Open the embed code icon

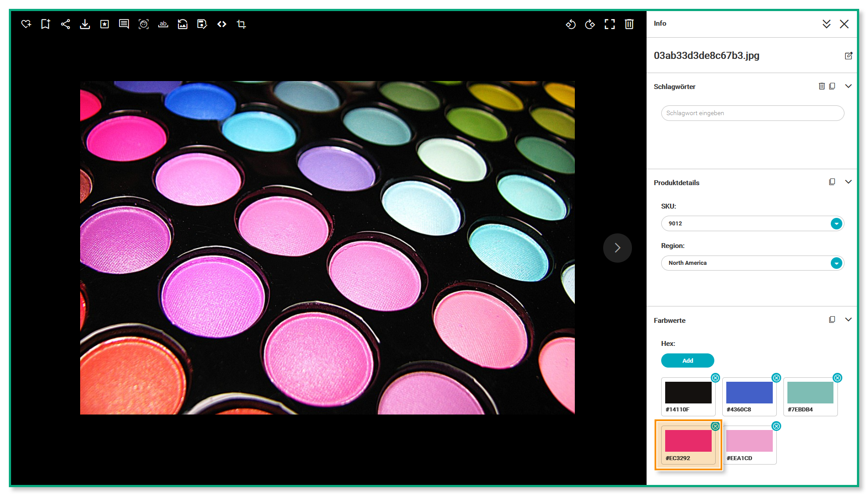tap(222, 24)
